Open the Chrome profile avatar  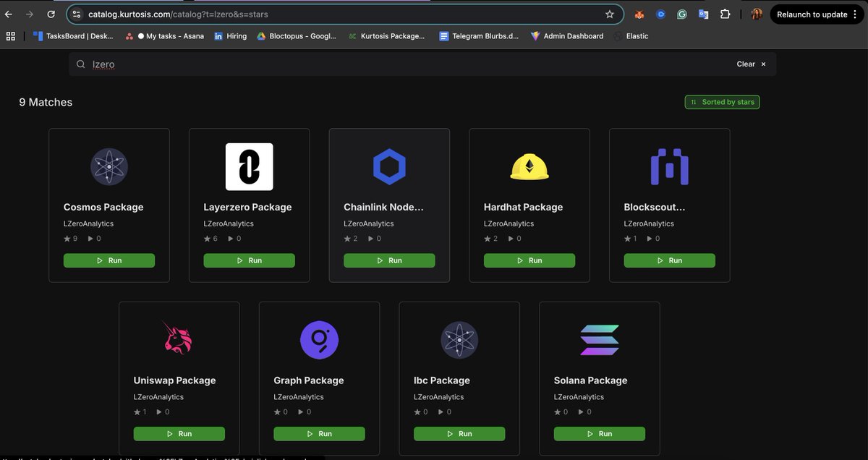[757, 14]
